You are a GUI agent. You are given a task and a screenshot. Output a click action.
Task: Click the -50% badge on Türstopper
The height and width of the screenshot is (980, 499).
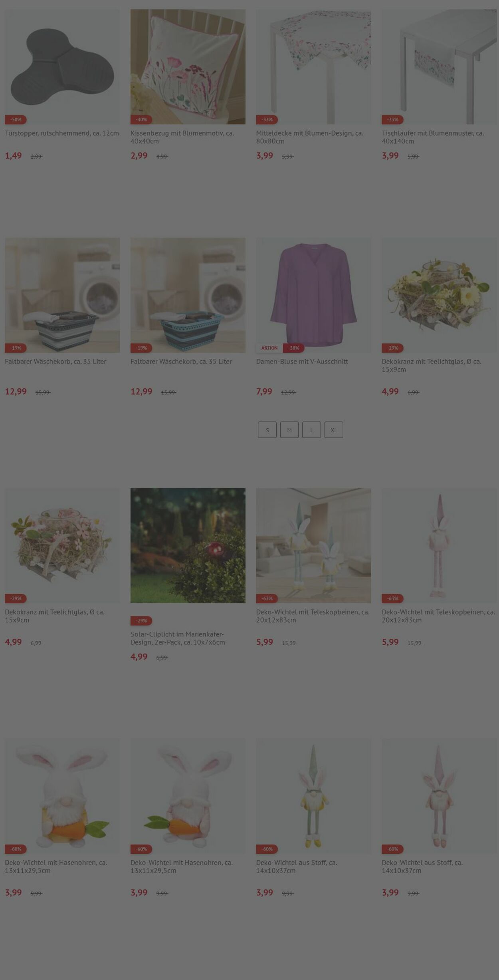click(x=16, y=119)
